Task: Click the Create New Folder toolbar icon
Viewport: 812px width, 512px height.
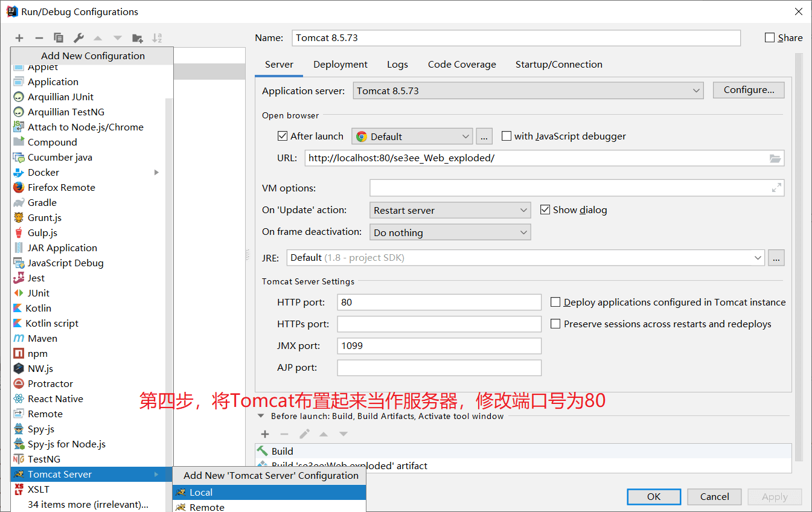Action: 138,38
